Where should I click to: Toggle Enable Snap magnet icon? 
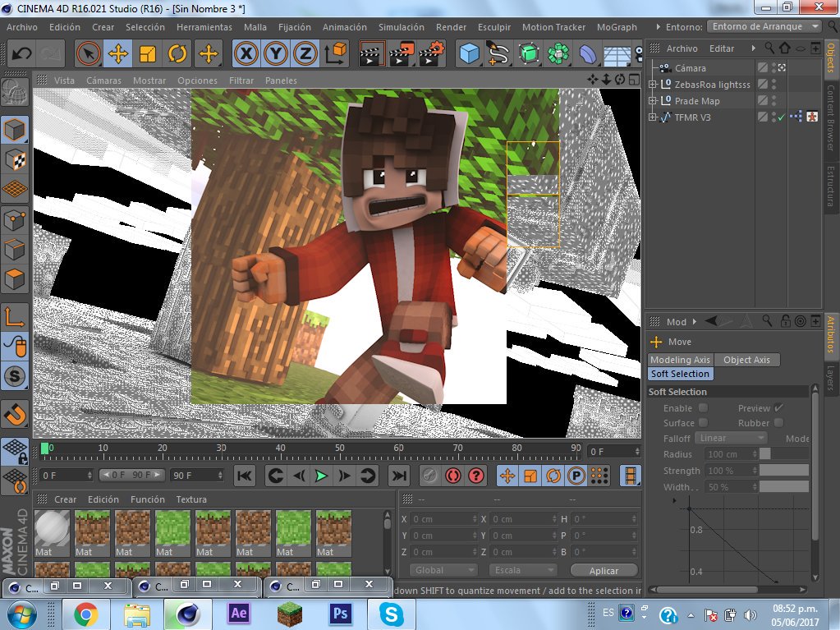(x=15, y=414)
